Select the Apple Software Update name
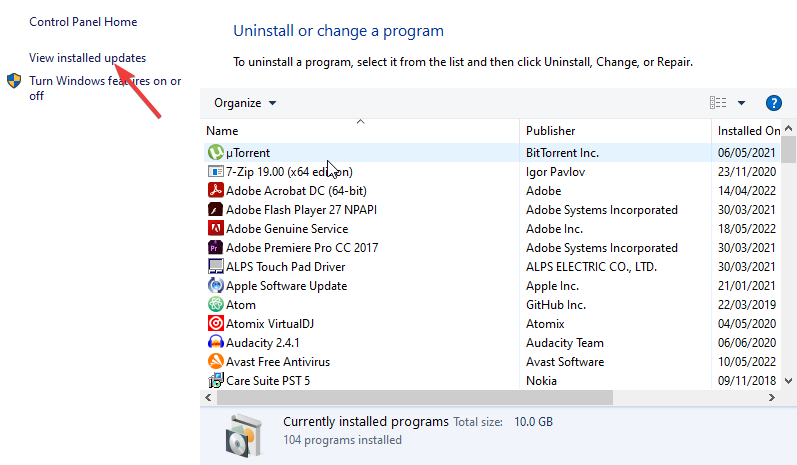 [287, 286]
